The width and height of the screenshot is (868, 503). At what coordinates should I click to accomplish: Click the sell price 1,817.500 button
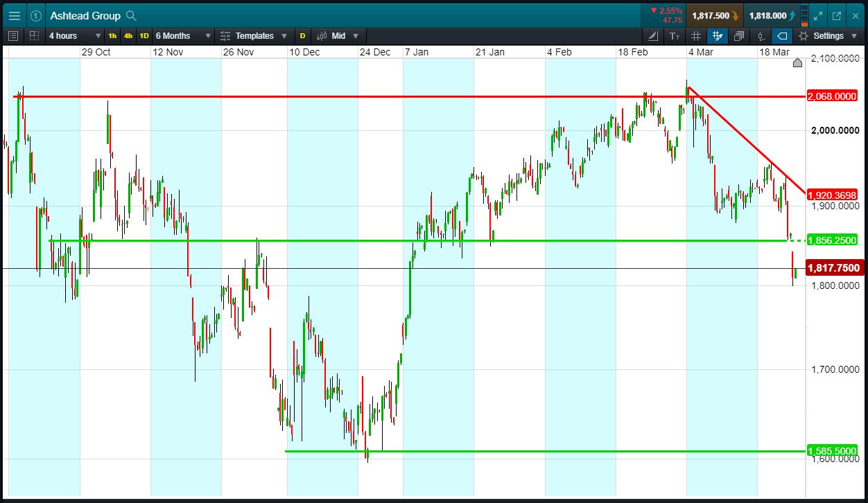click(715, 15)
